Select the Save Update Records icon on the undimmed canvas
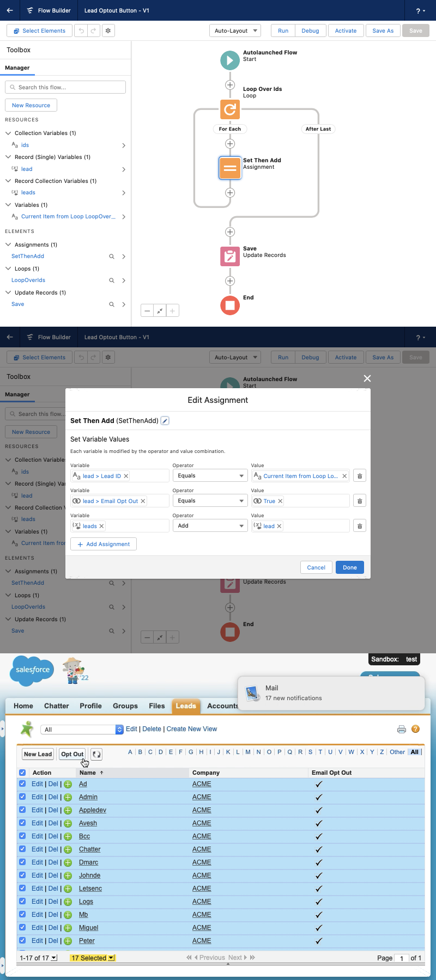 coord(230,256)
